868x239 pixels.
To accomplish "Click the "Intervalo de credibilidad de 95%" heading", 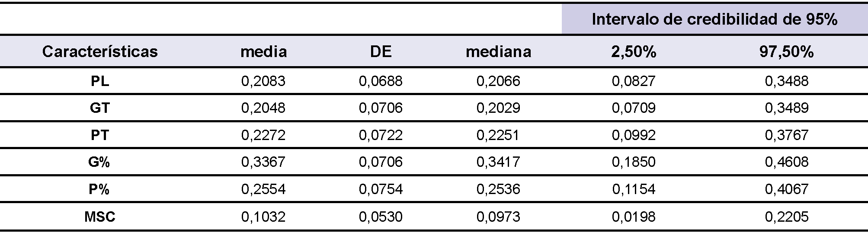I will point(714,19).
